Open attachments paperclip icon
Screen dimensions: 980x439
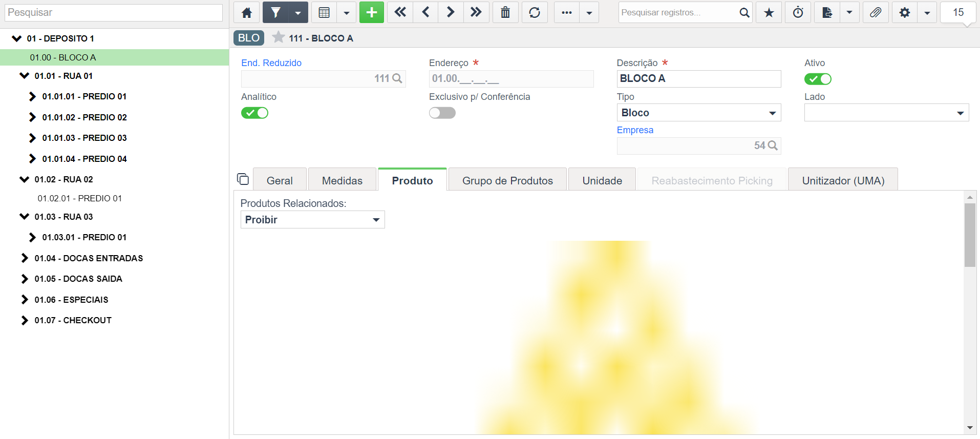pyautogui.click(x=876, y=12)
